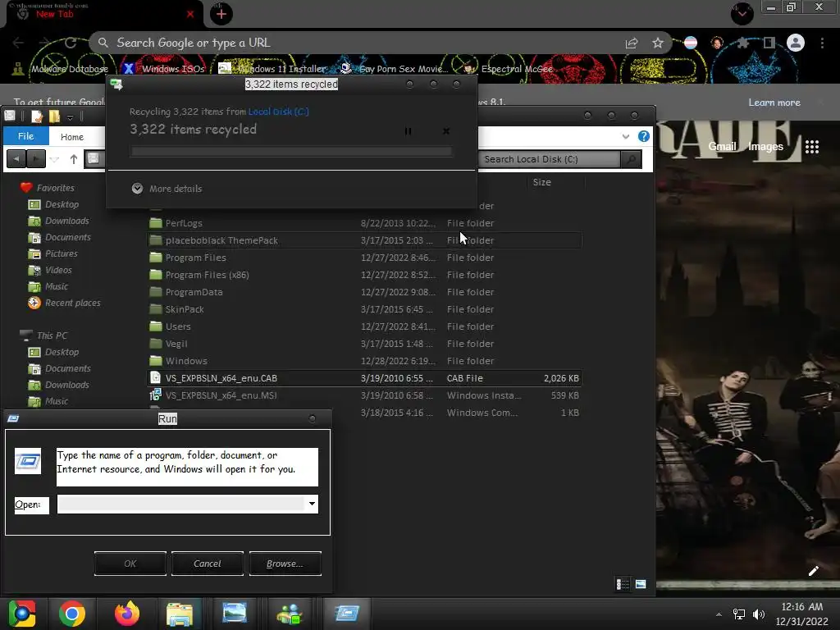Open Explorer Help question mark icon
This screenshot has height=630, width=840.
tap(643, 136)
